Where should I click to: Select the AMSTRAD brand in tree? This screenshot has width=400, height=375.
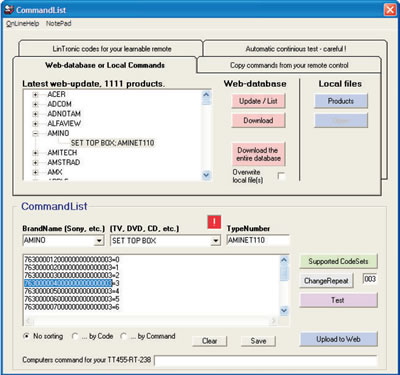(64, 162)
